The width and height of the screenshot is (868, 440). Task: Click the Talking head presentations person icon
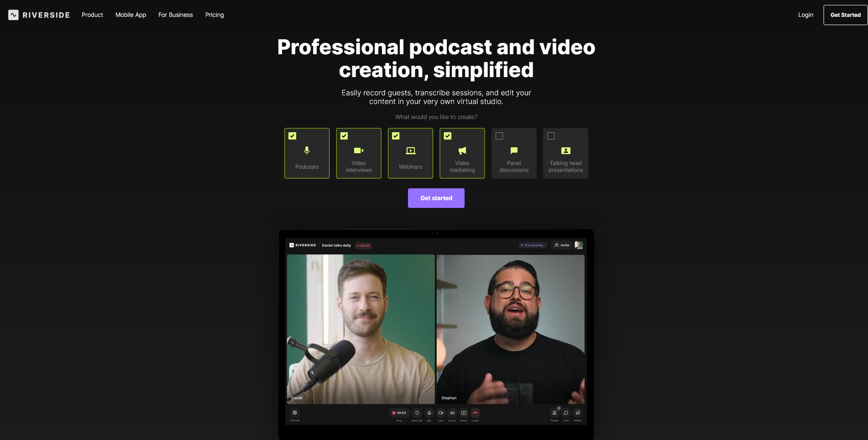(x=566, y=150)
